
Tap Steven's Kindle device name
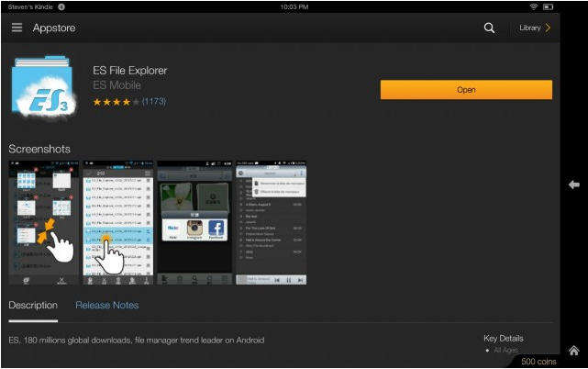(30, 6)
